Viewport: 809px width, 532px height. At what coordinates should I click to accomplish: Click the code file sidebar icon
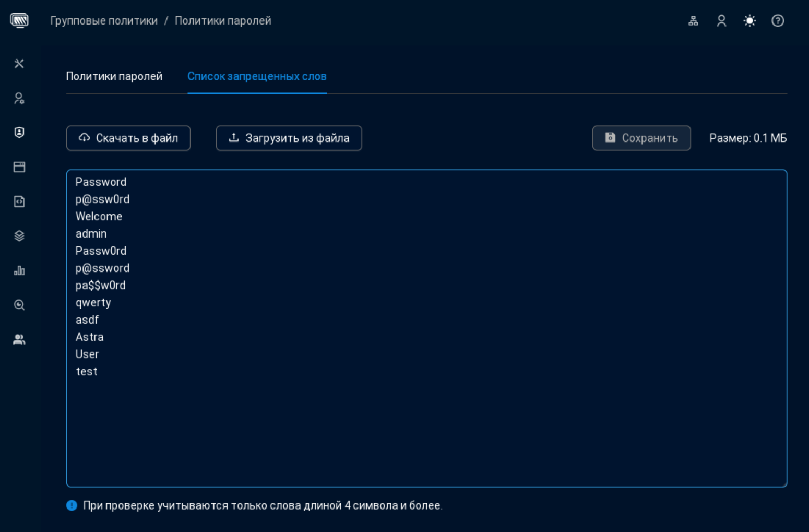(19, 202)
